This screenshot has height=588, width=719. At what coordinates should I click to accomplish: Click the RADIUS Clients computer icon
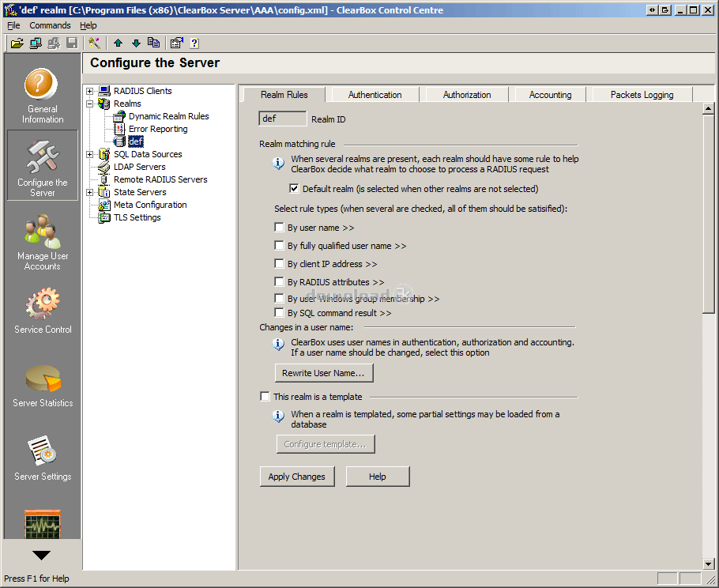(x=104, y=91)
